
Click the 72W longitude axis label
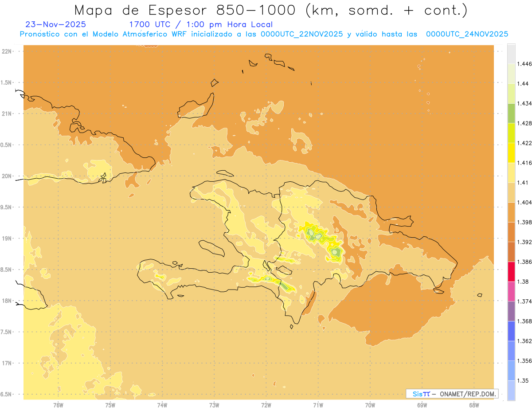click(x=266, y=405)
